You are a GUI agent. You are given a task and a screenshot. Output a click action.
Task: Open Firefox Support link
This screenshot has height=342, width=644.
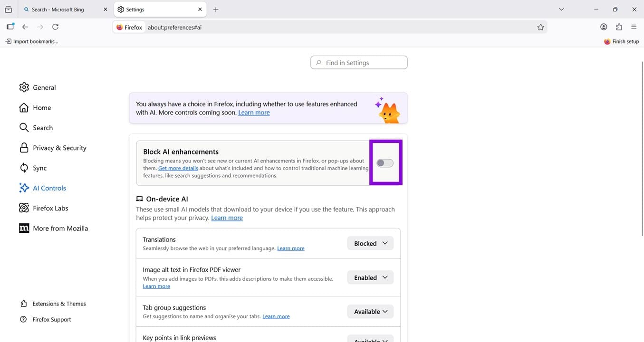[x=45, y=320]
